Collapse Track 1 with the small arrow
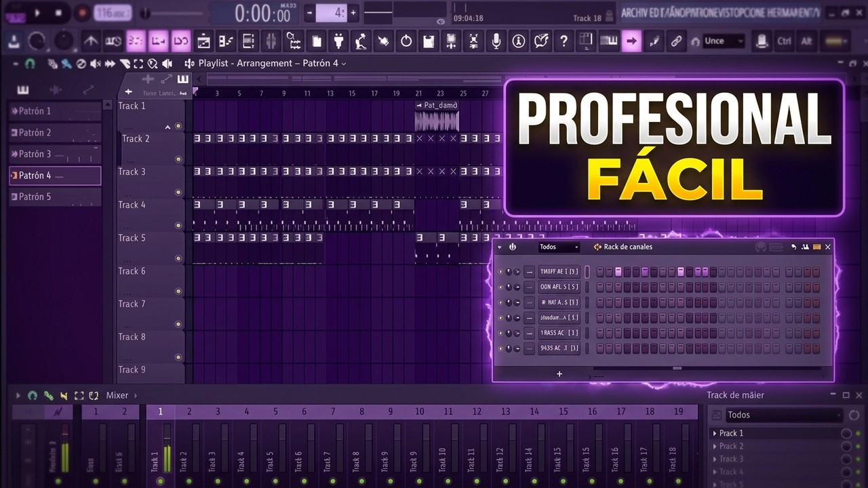868x488 pixels. 167,127
